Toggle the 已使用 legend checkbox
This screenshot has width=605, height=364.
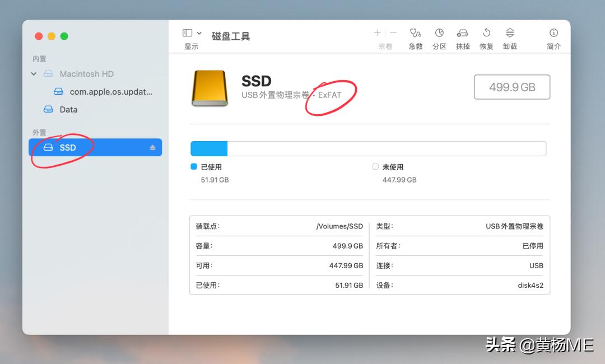click(193, 166)
